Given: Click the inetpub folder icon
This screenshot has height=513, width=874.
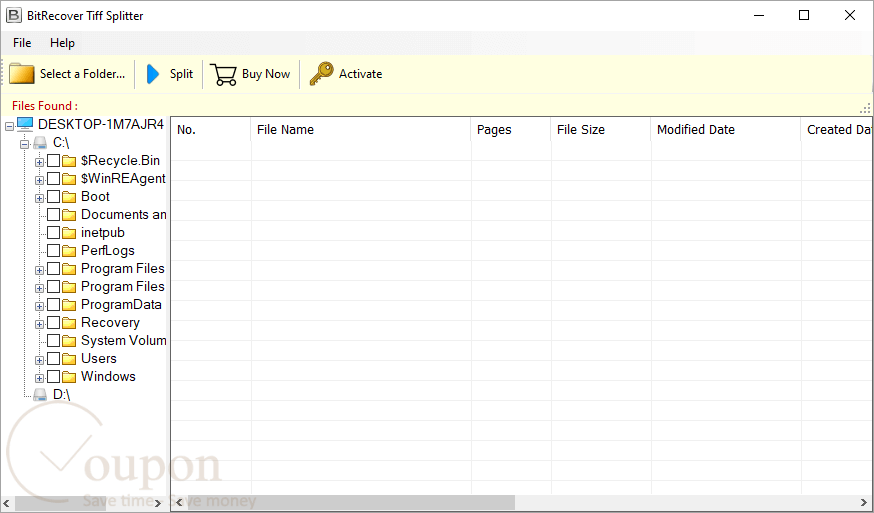Looking at the screenshot, I should click(69, 233).
